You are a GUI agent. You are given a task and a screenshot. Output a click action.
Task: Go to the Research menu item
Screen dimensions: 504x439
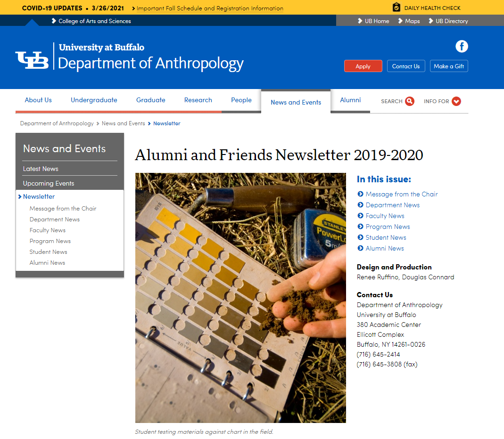coord(198,100)
